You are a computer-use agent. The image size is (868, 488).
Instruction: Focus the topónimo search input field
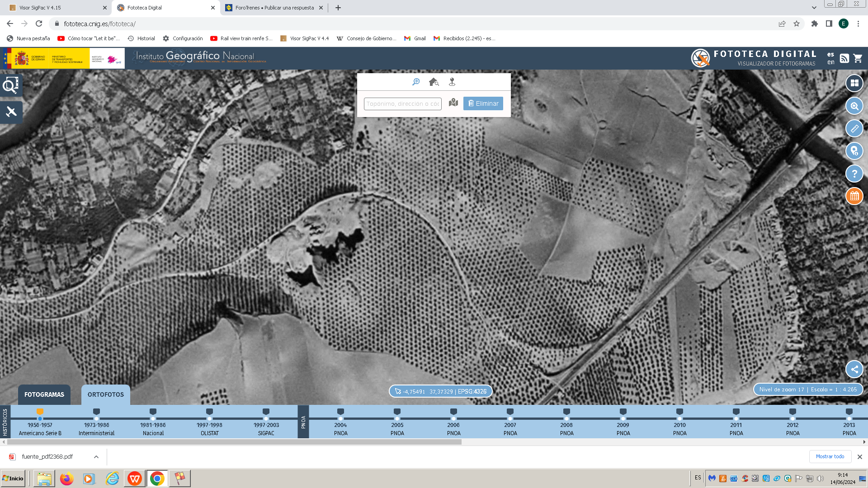pyautogui.click(x=403, y=103)
